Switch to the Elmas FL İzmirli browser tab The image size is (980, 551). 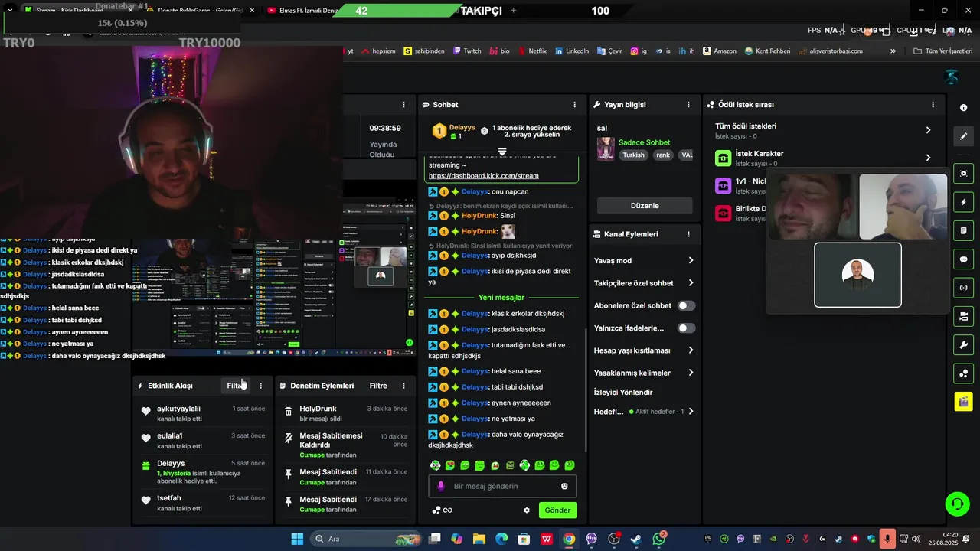(302, 11)
